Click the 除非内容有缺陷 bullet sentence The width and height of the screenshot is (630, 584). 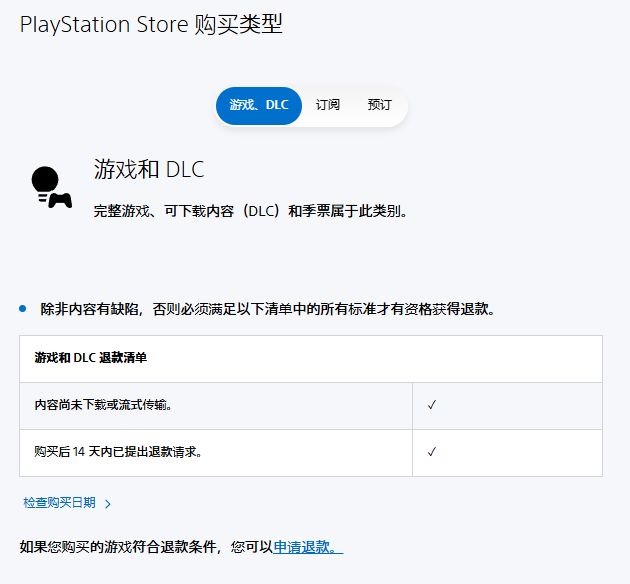point(267,309)
